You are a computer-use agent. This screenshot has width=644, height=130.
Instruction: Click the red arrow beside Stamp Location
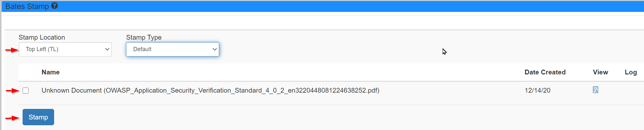[x=12, y=50]
